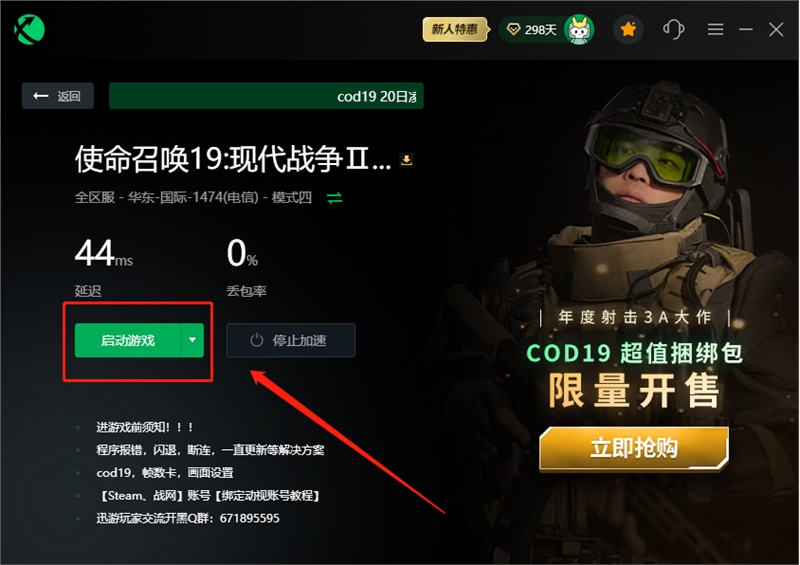Open the 298天 VIP membership status

[x=532, y=30]
